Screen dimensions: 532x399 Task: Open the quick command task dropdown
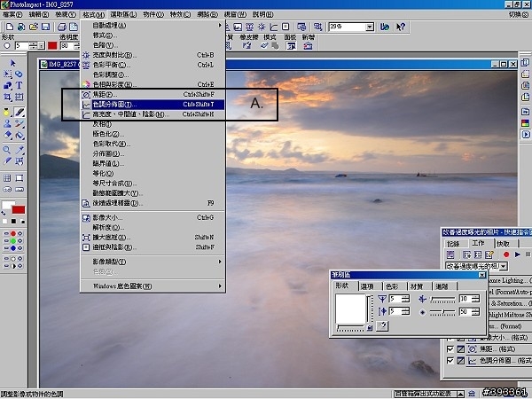pyautogui.click(x=504, y=266)
